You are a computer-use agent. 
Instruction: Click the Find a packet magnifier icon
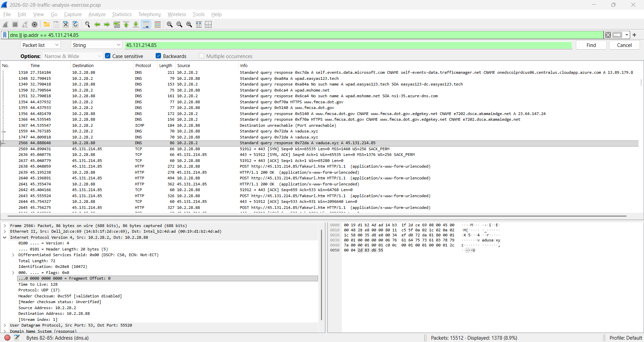click(x=88, y=24)
